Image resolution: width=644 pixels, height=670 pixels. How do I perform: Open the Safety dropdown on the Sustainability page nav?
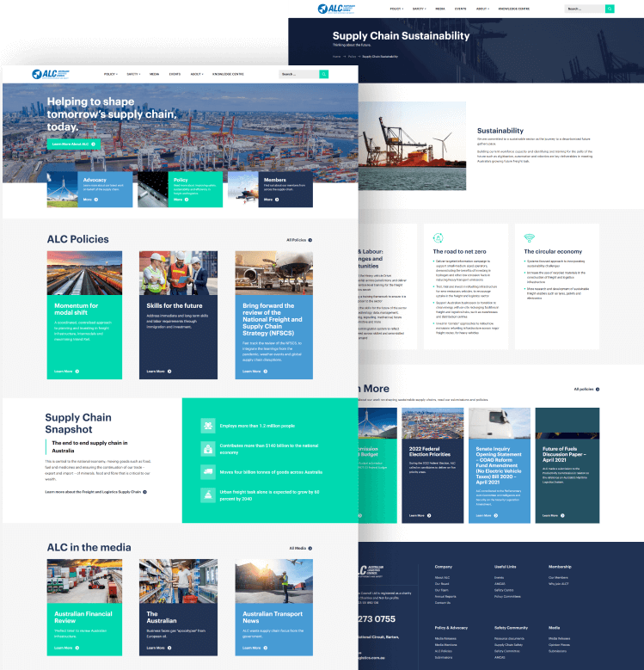pos(419,9)
